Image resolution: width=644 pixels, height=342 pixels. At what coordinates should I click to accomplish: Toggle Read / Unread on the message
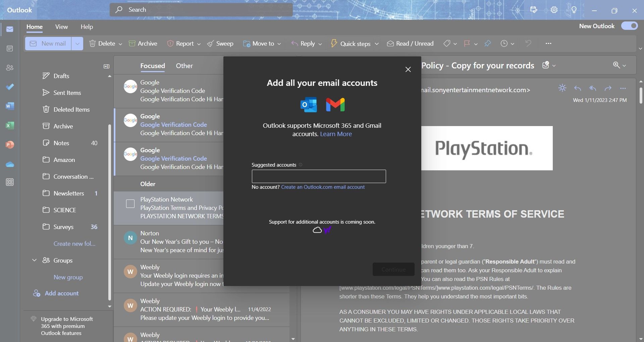pos(410,43)
